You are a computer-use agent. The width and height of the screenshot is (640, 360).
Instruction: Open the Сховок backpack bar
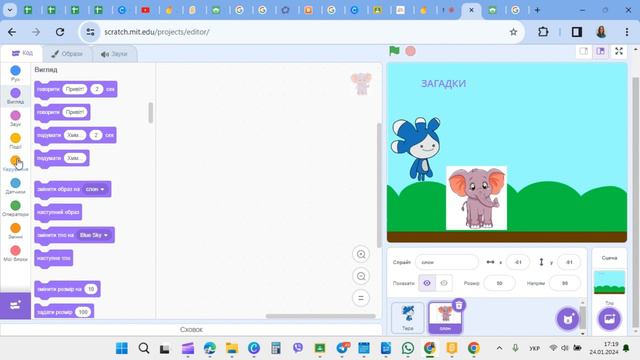pos(191,329)
